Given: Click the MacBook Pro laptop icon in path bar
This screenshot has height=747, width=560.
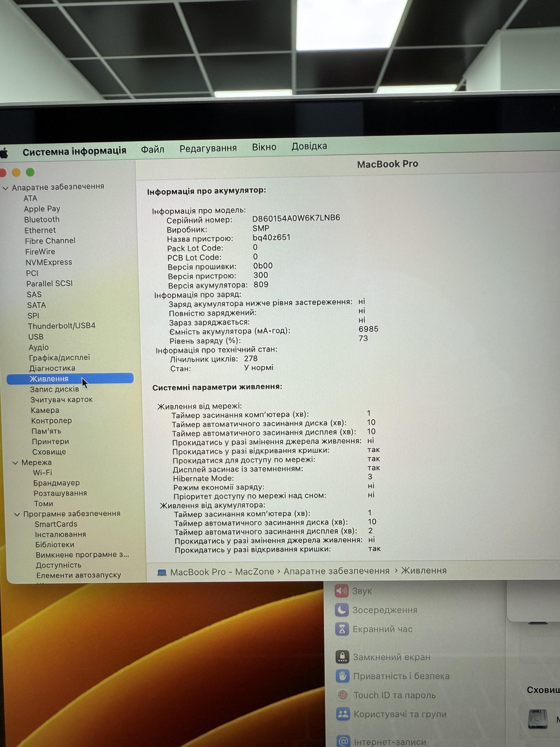Looking at the screenshot, I should [162, 573].
